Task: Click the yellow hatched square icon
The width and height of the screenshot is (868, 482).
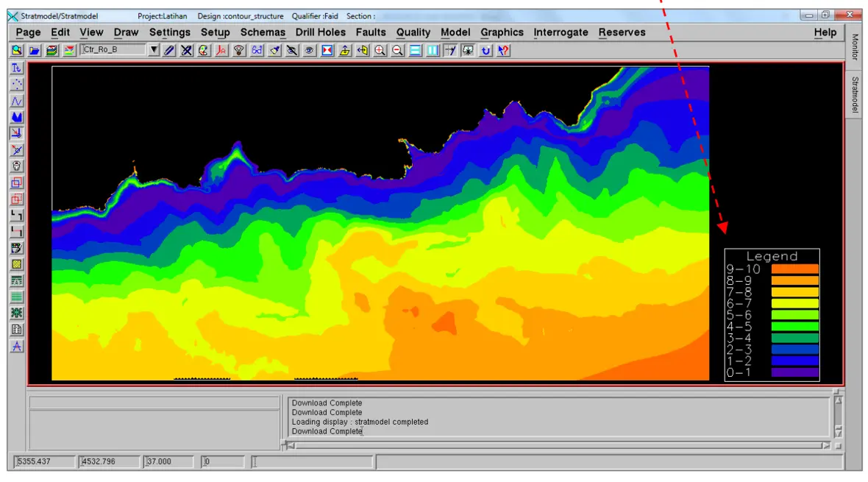Action: click(x=17, y=264)
